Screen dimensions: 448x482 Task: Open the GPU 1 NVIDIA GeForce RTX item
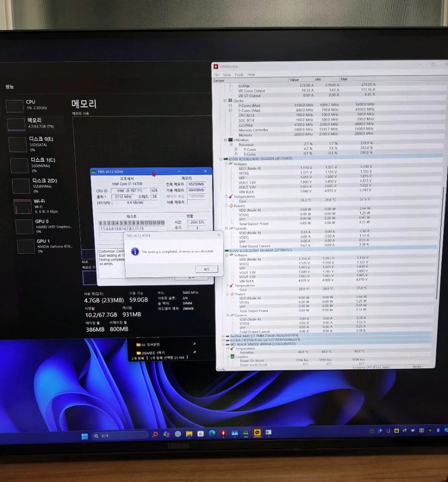pyautogui.click(x=45, y=246)
